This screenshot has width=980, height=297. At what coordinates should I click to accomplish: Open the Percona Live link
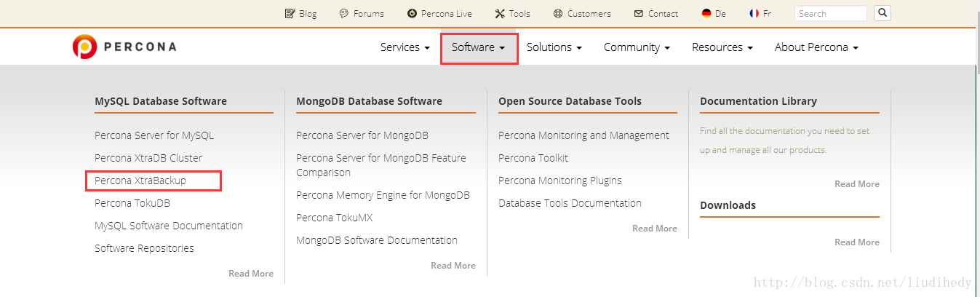tap(447, 13)
